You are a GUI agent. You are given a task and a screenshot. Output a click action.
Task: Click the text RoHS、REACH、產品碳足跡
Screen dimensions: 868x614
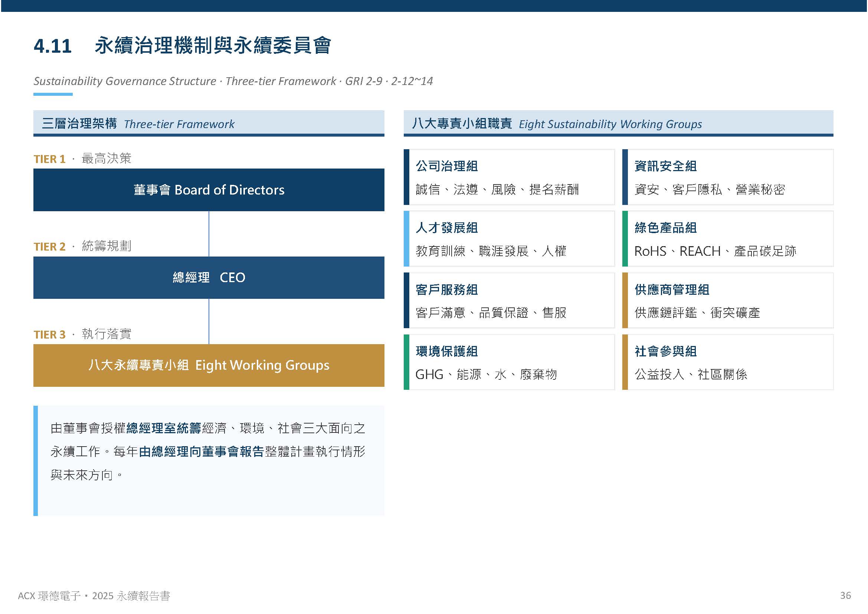pyautogui.click(x=715, y=251)
